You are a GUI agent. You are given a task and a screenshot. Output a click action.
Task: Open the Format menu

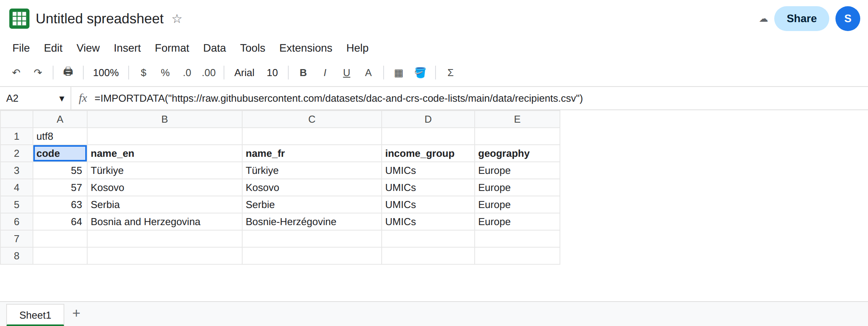pyautogui.click(x=172, y=48)
